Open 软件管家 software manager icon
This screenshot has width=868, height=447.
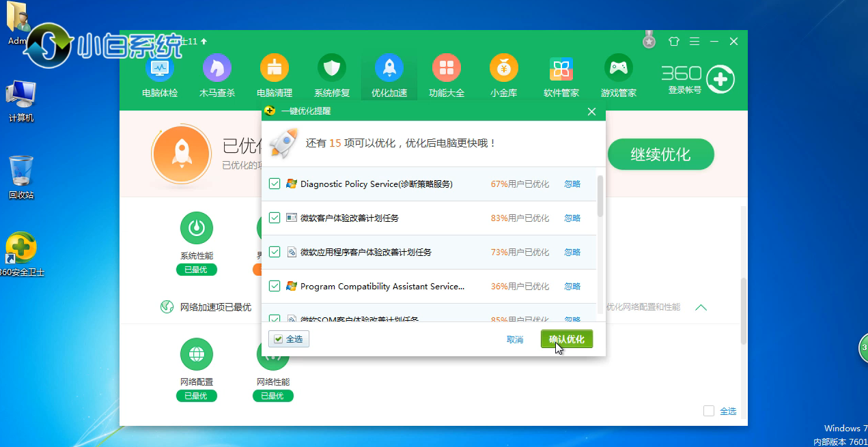click(561, 68)
